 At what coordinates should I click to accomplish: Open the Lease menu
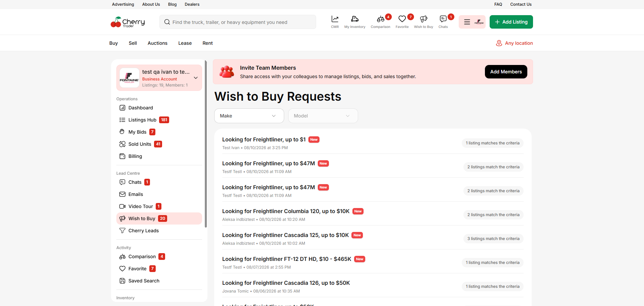tap(185, 43)
